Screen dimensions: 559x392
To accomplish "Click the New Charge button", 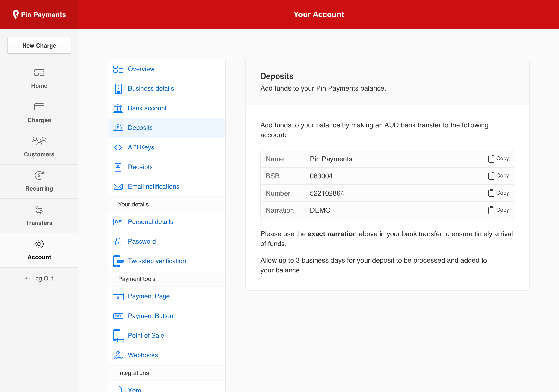I will click(x=39, y=45).
